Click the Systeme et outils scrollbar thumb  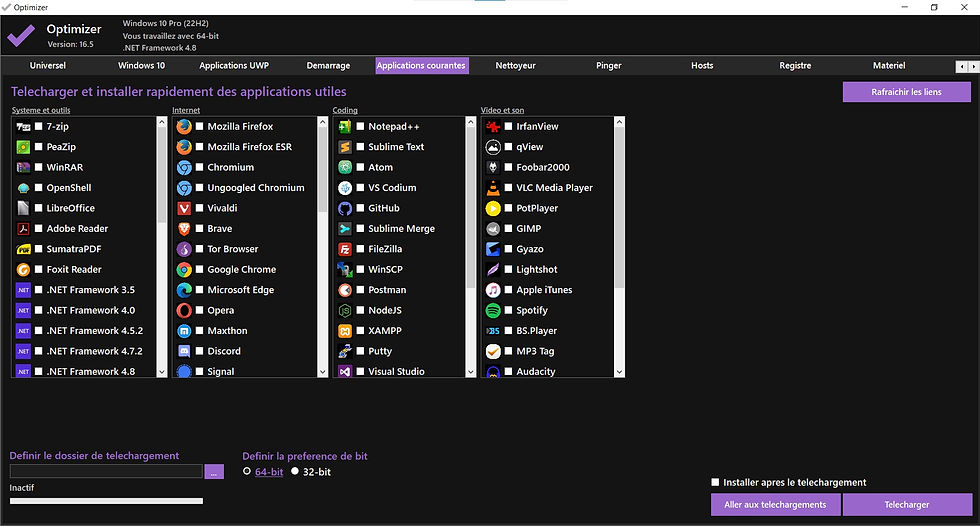[162, 175]
